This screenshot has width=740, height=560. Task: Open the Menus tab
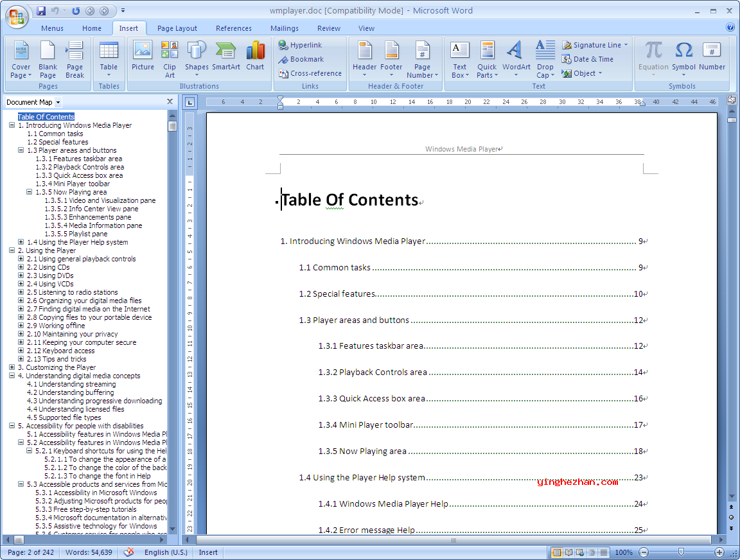52,28
